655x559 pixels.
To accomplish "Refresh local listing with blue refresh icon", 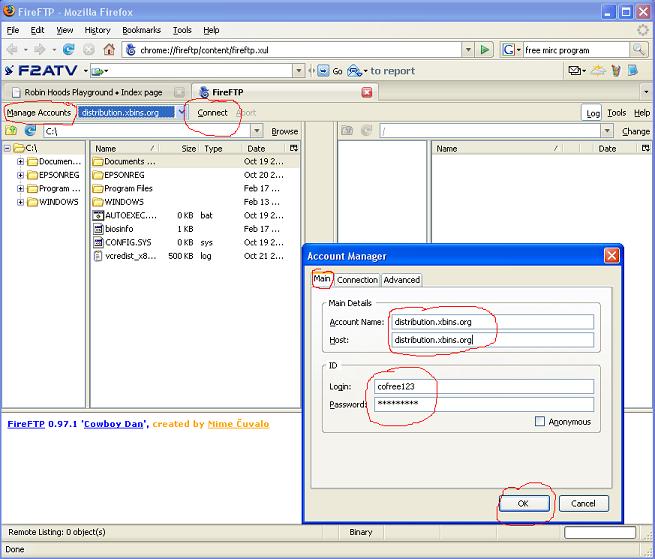I will 30,131.
